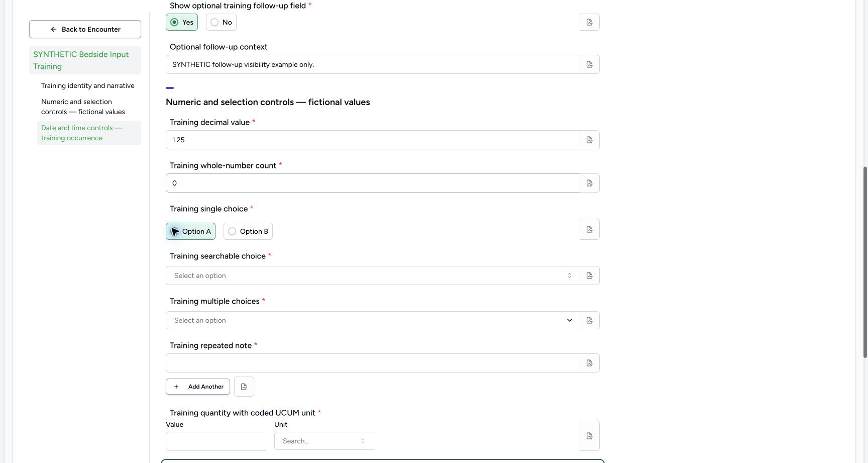Open the Unit search combo box
This screenshot has width=868, height=463.
(324, 441)
